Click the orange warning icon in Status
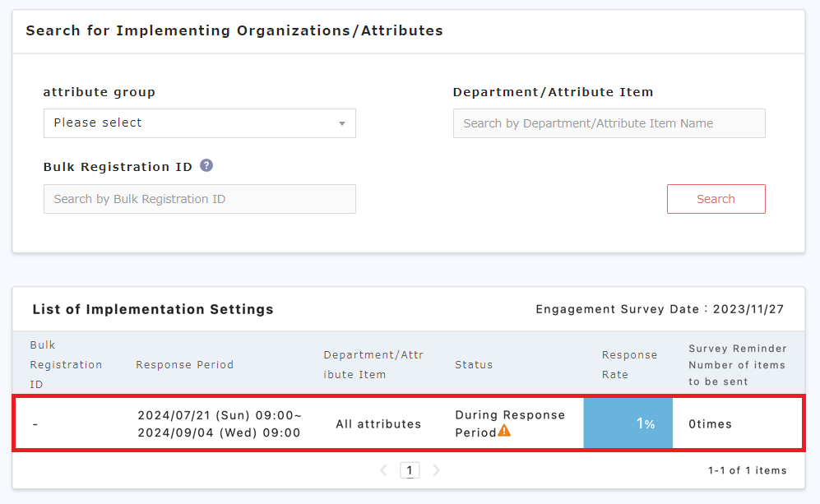 coord(504,431)
